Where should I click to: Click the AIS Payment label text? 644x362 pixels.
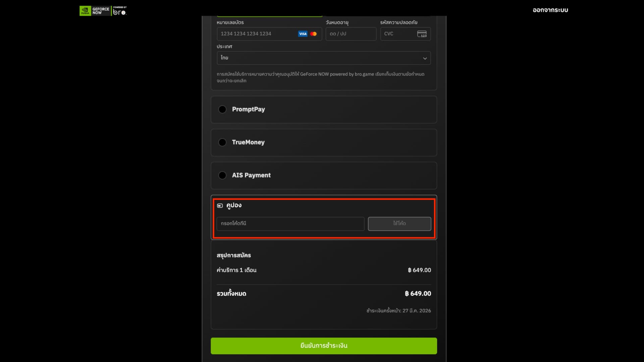(x=251, y=175)
